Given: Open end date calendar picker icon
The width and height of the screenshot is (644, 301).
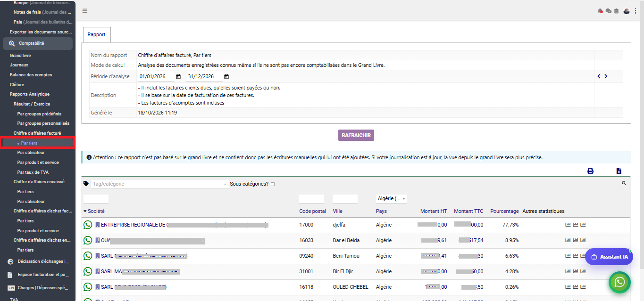Looking at the screenshot, I should [226, 76].
